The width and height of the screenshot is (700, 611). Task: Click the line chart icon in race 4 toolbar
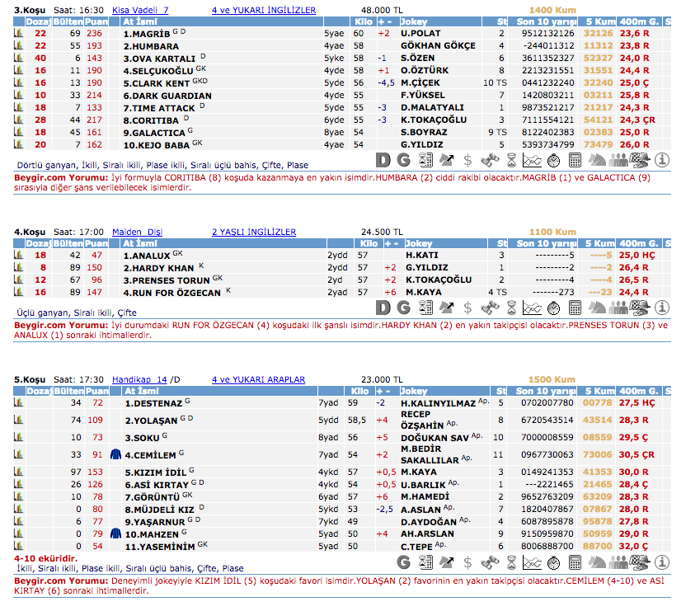(x=533, y=308)
